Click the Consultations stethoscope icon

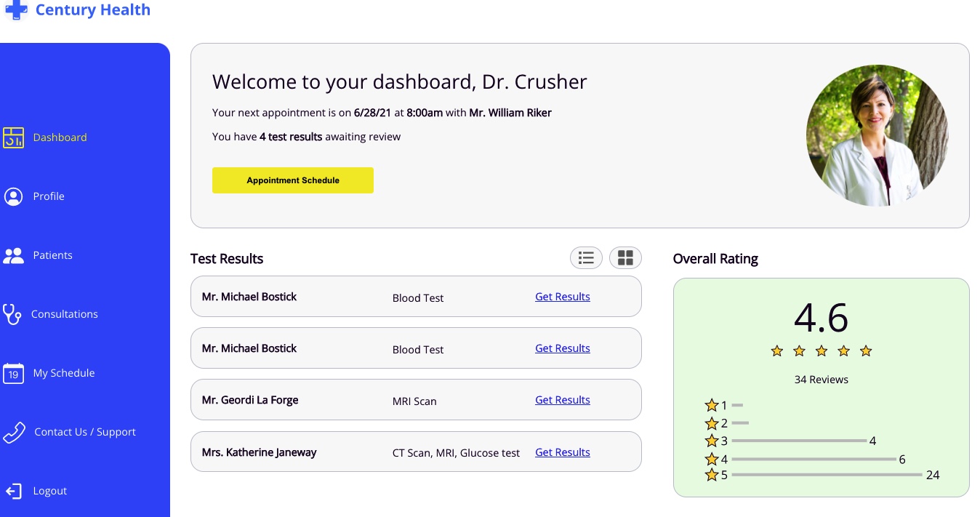click(12, 314)
